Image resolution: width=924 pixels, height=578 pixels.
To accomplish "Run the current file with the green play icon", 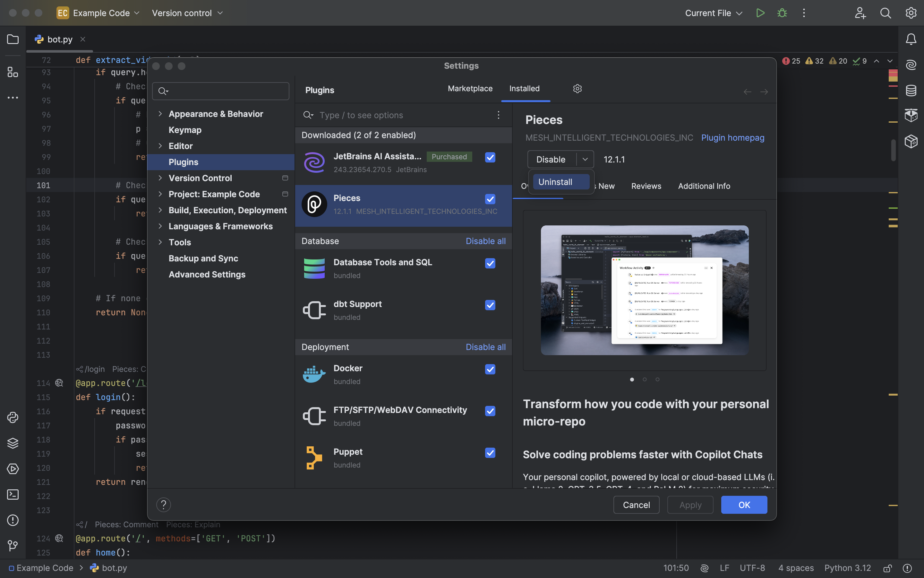I will click(x=760, y=13).
